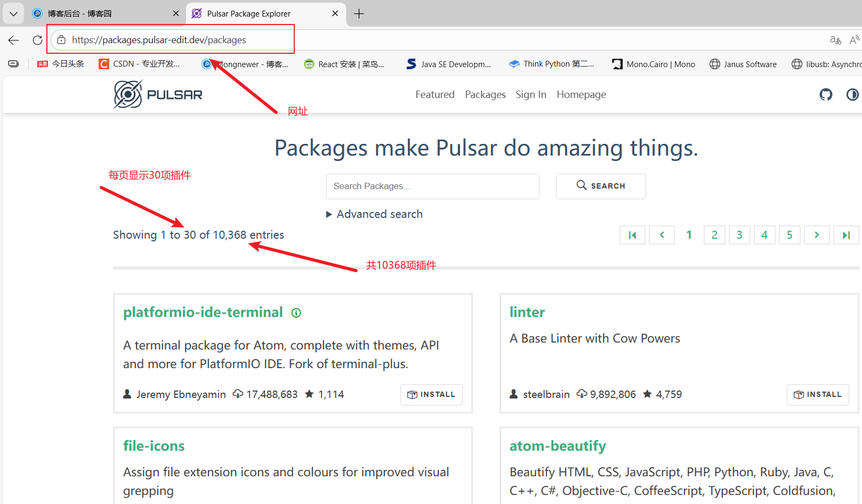The height and width of the screenshot is (504, 862).
Task: Open the Featured menu item
Action: pyautogui.click(x=435, y=94)
